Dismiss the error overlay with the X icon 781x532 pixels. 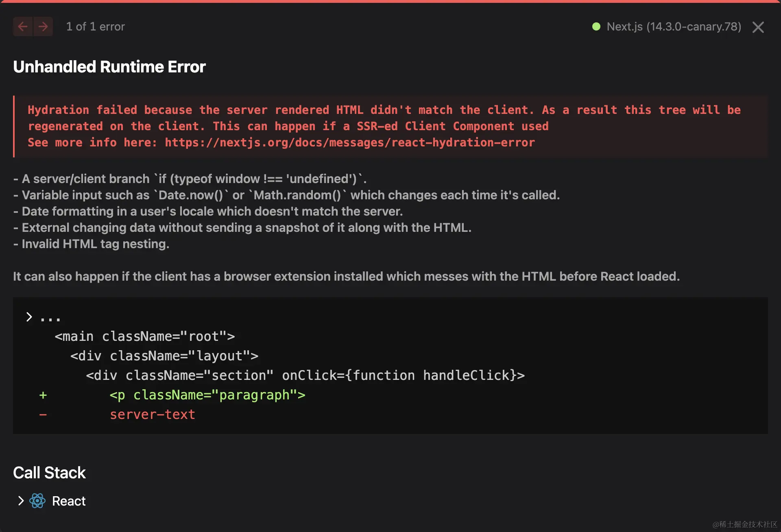click(758, 27)
